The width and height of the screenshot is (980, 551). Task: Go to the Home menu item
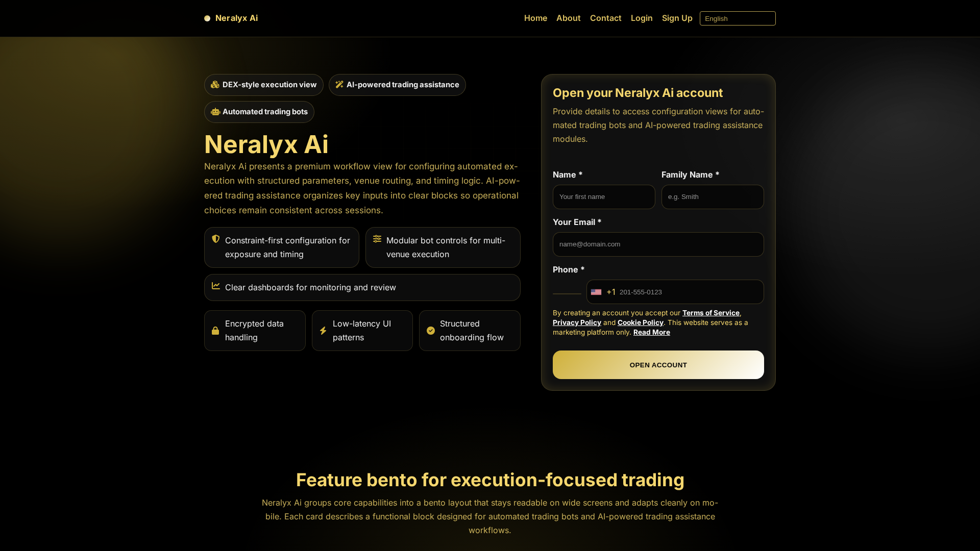point(535,18)
